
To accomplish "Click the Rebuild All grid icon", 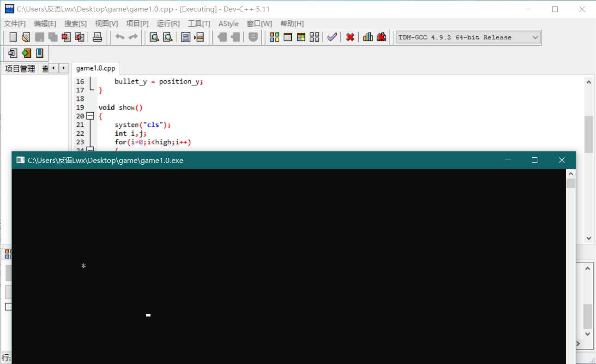I will click(x=314, y=37).
